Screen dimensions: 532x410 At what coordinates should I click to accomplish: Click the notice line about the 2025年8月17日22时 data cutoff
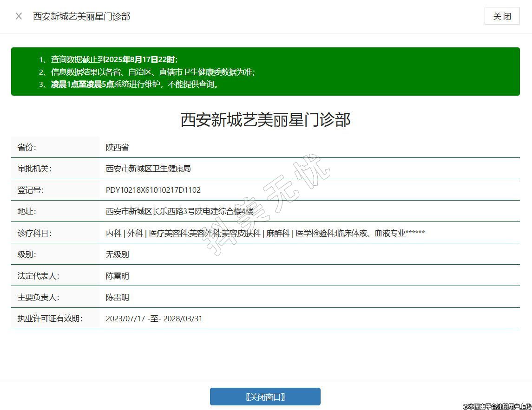tap(114, 59)
